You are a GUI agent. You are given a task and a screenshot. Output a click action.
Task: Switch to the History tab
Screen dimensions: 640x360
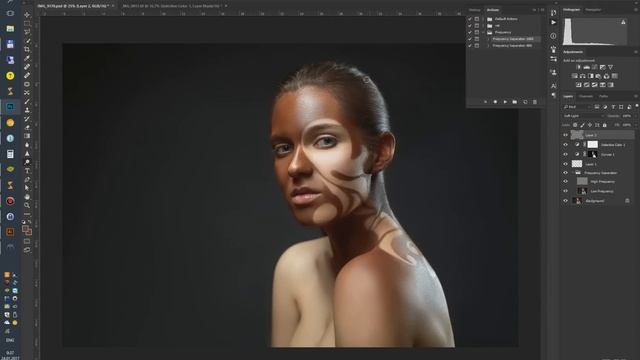click(x=475, y=10)
